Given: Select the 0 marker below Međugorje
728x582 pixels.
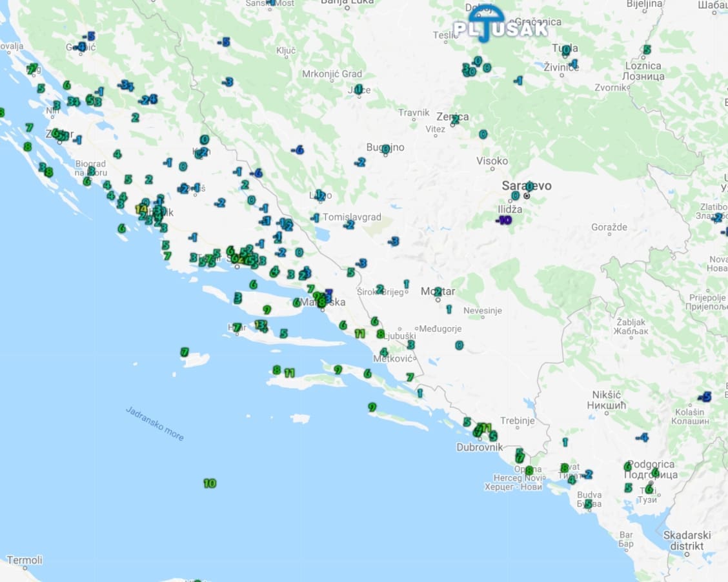Looking at the screenshot, I should (x=459, y=345).
